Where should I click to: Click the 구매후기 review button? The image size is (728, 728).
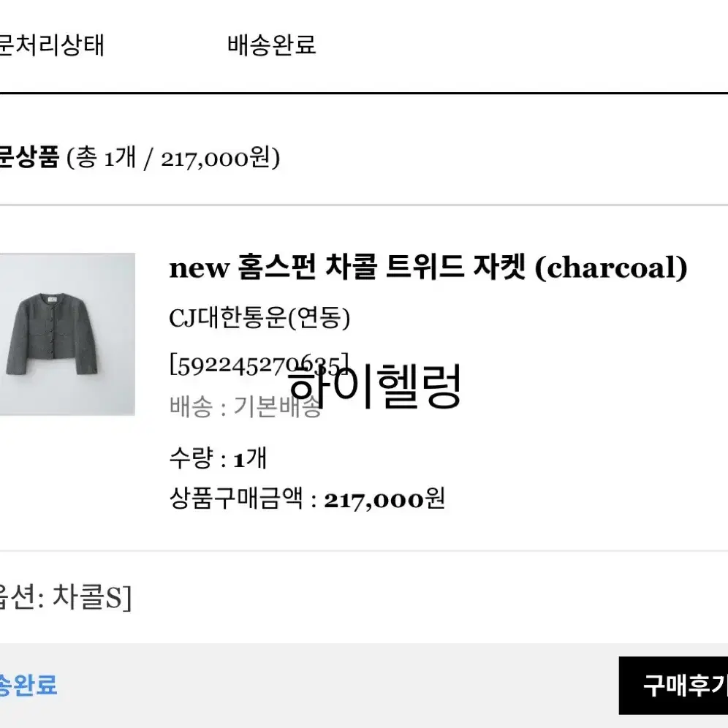(x=673, y=686)
